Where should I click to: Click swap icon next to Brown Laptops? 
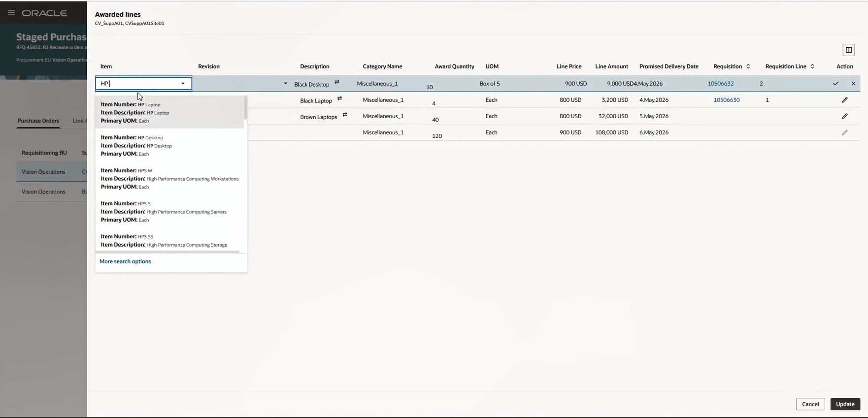(x=345, y=115)
